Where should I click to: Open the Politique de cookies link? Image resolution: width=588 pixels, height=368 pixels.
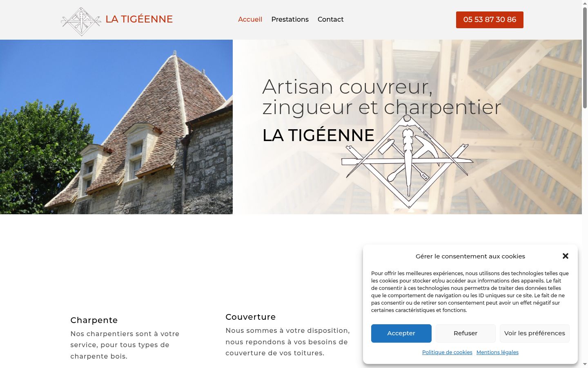447,352
